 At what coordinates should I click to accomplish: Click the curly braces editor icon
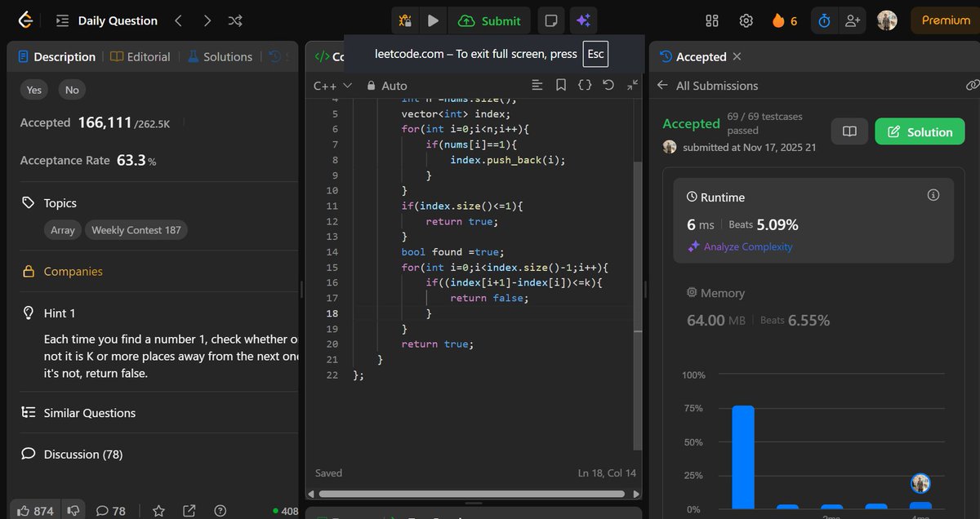pyautogui.click(x=584, y=85)
